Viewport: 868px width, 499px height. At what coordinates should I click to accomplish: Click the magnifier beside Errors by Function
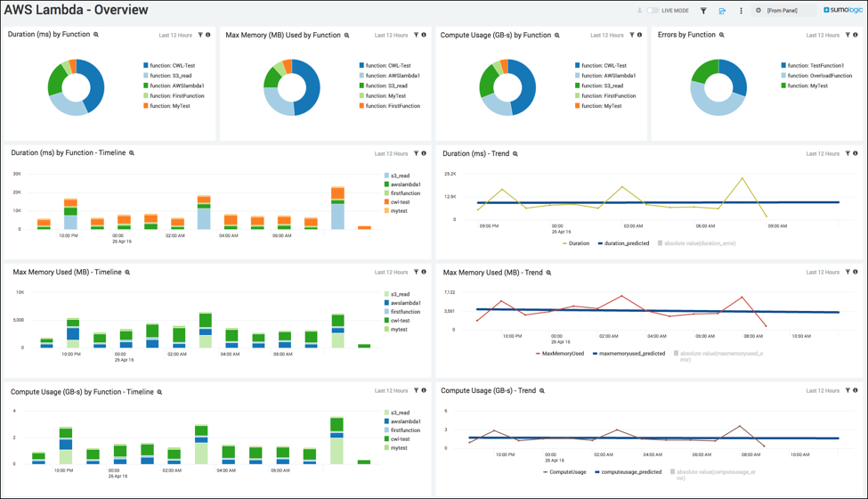pos(721,35)
